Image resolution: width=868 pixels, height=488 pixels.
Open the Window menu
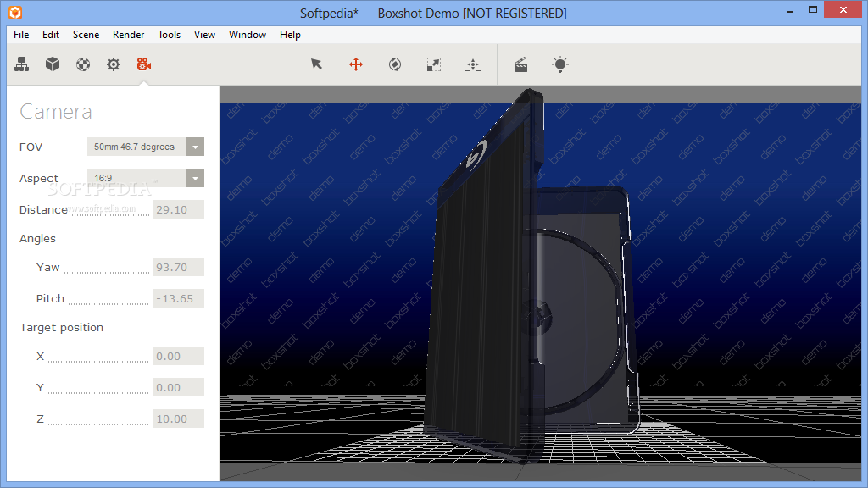[248, 34]
